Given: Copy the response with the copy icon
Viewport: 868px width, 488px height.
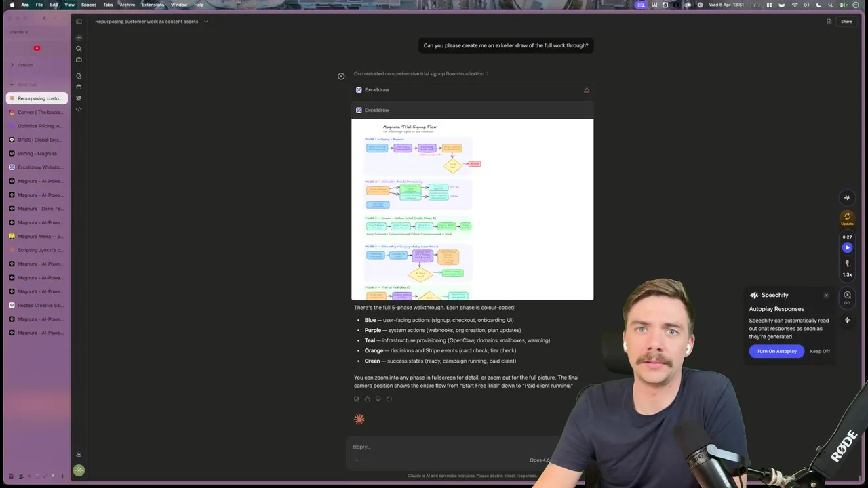Looking at the screenshot, I should pyautogui.click(x=357, y=399).
